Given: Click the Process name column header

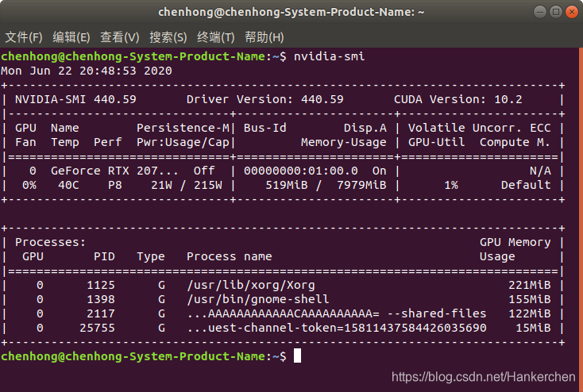Looking at the screenshot, I should coord(229,257).
